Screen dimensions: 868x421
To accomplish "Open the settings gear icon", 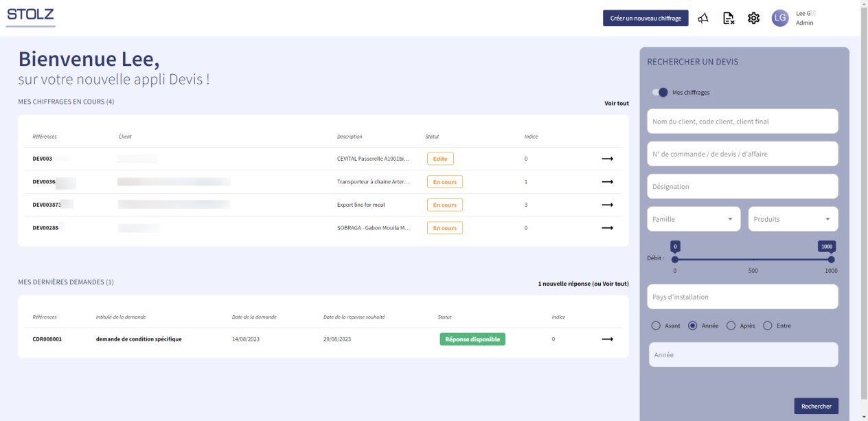I will pos(753,19).
